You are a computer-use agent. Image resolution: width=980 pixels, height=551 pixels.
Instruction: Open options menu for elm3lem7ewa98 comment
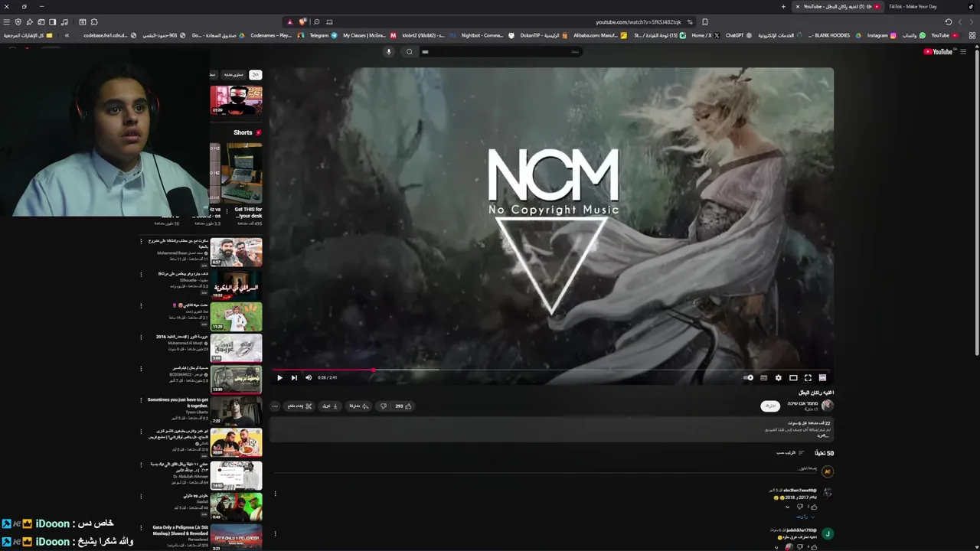pyautogui.click(x=275, y=494)
